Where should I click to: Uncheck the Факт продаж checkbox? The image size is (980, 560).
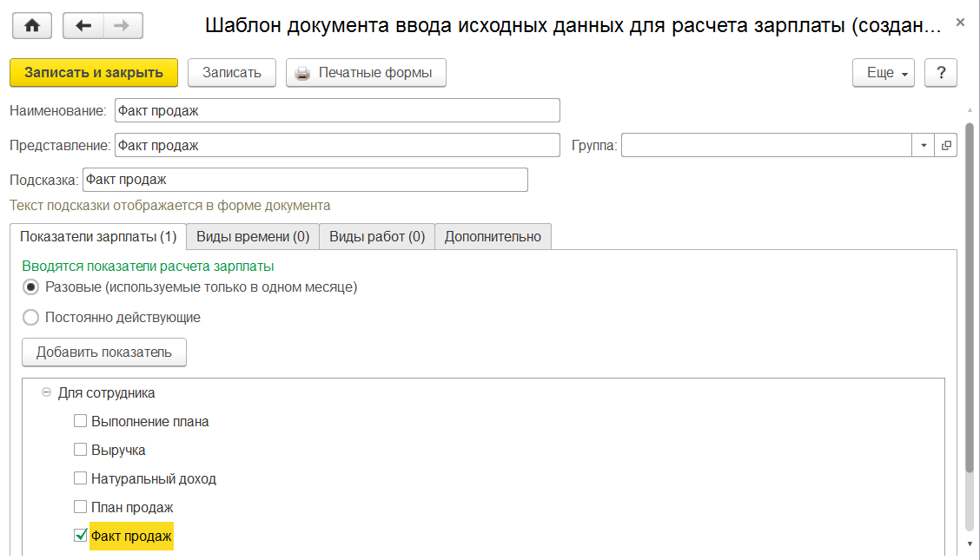point(81,537)
